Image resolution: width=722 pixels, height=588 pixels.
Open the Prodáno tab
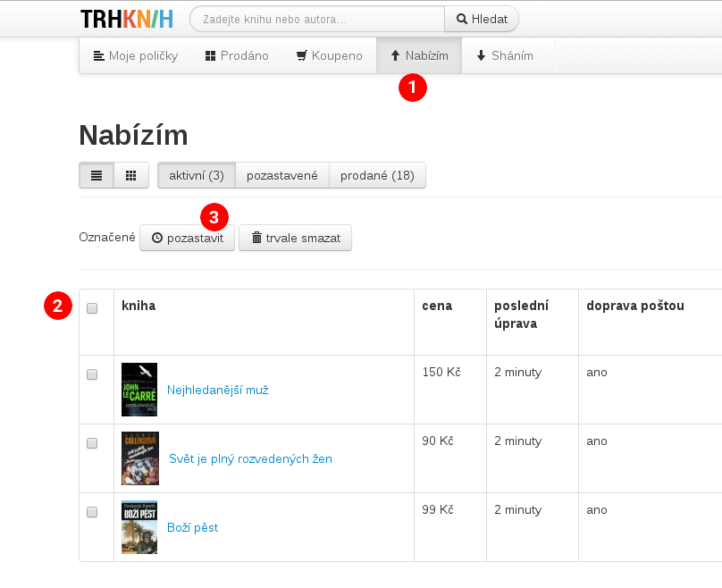(237, 55)
